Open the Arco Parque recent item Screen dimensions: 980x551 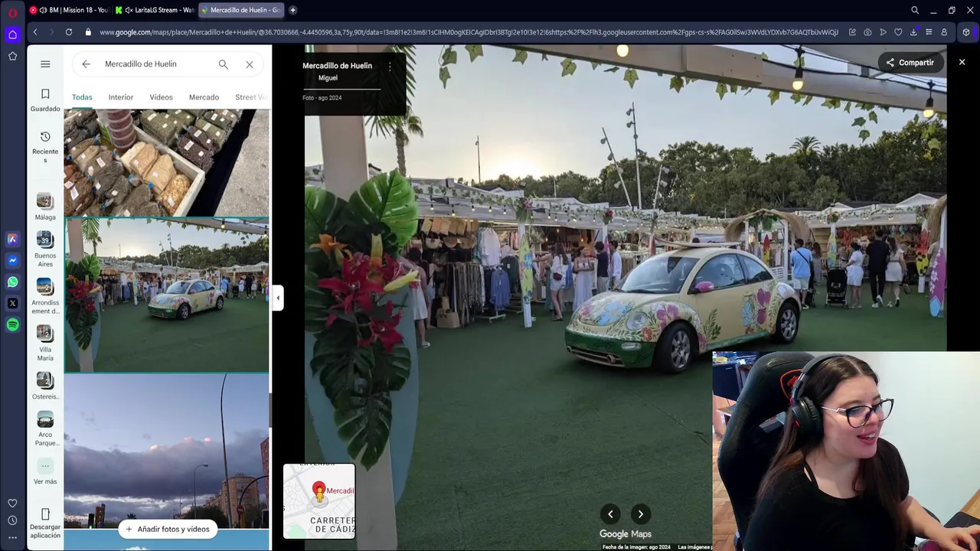point(45,429)
